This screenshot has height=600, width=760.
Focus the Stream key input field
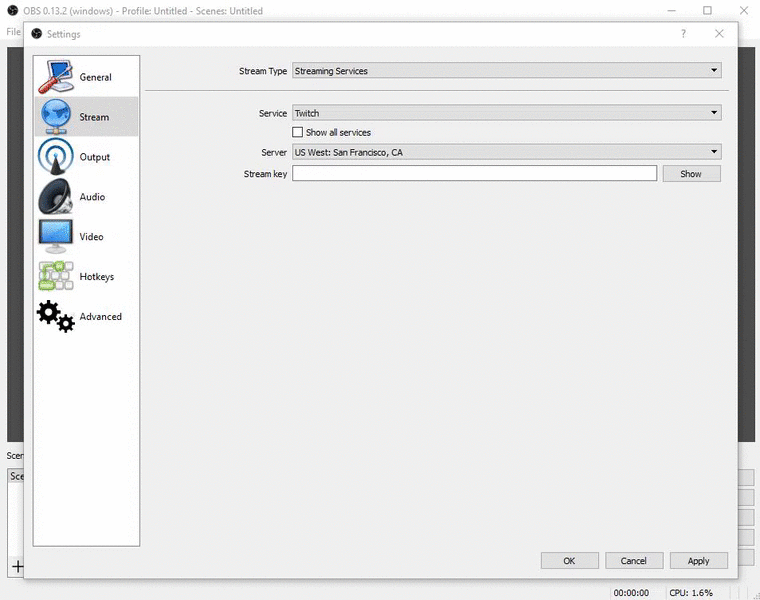(475, 174)
